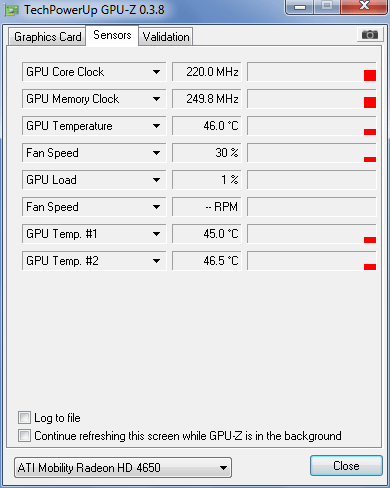Image resolution: width=390 pixels, height=488 pixels.
Task: Open Fan Speed percent sensor dropdown
Action: point(156,153)
